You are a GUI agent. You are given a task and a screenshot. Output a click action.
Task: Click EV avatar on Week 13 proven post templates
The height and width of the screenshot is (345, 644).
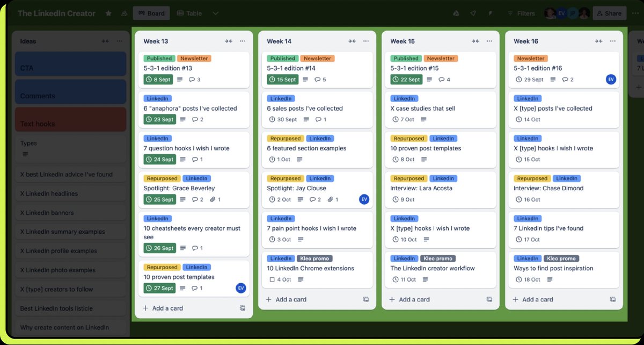click(x=241, y=288)
